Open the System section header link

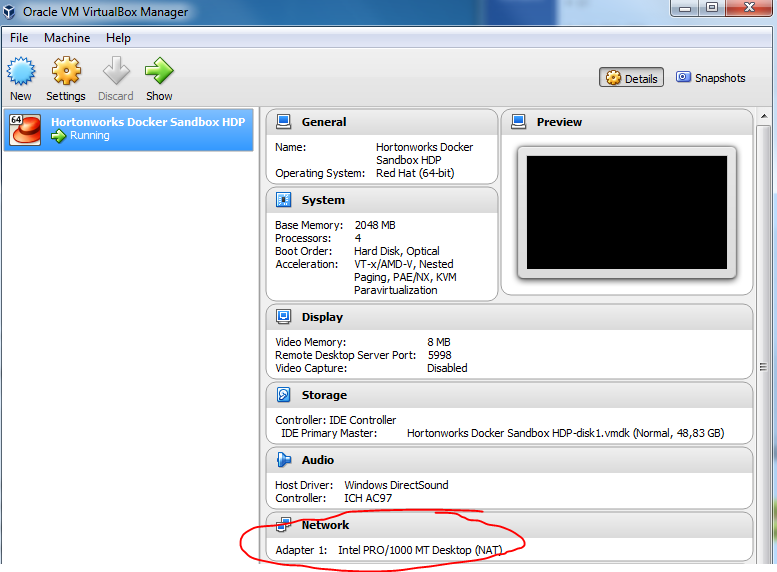(323, 200)
